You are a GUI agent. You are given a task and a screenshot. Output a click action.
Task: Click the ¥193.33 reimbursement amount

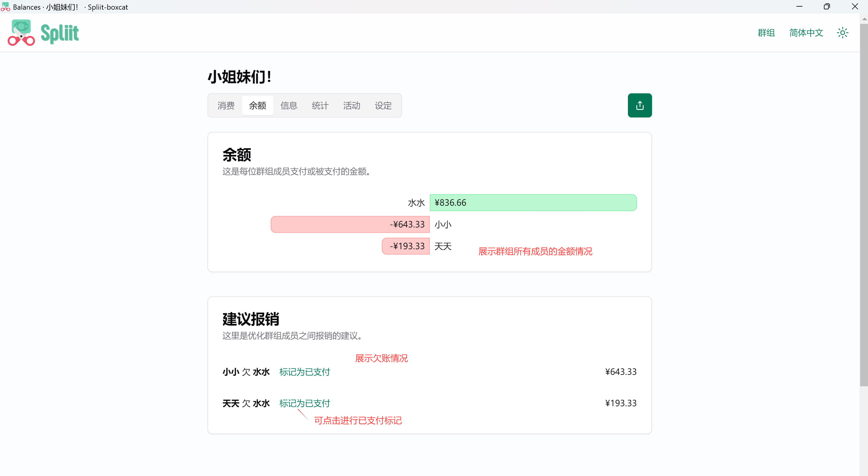pyautogui.click(x=621, y=403)
